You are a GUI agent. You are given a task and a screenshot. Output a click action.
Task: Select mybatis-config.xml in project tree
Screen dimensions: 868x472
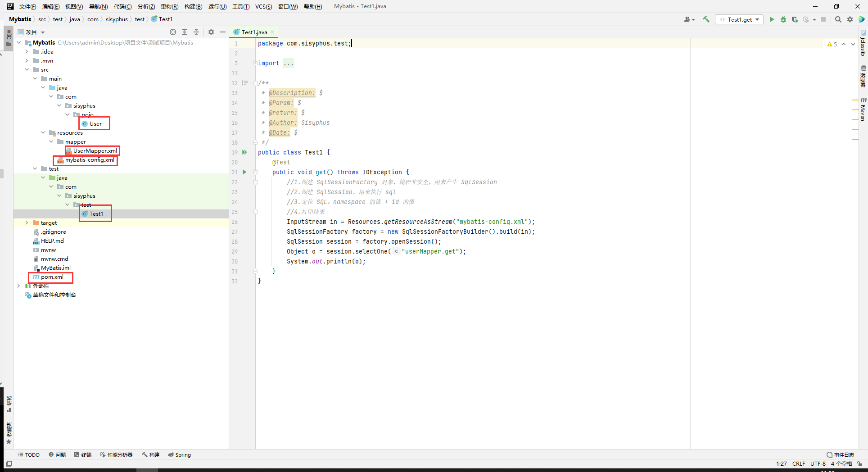(x=86, y=159)
